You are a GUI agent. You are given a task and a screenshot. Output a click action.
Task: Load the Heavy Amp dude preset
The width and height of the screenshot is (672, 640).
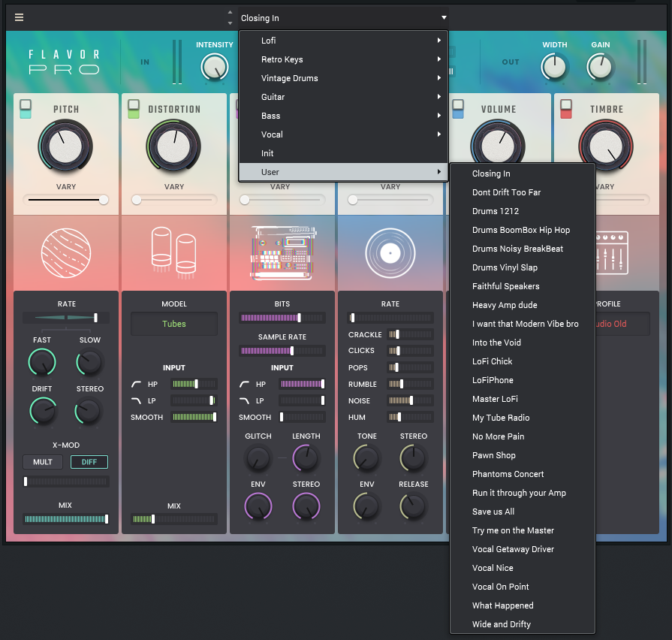point(523,305)
